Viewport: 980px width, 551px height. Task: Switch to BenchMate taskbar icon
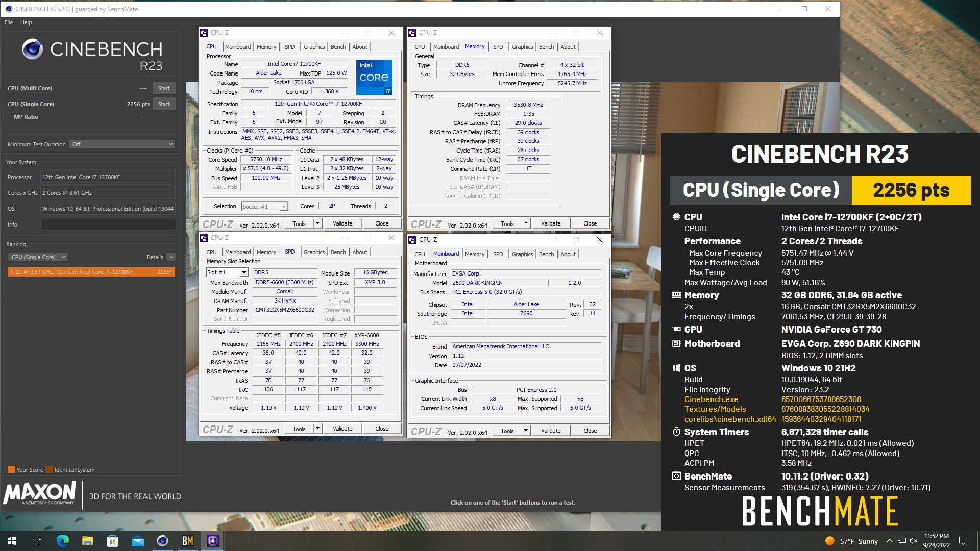tap(188, 541)
